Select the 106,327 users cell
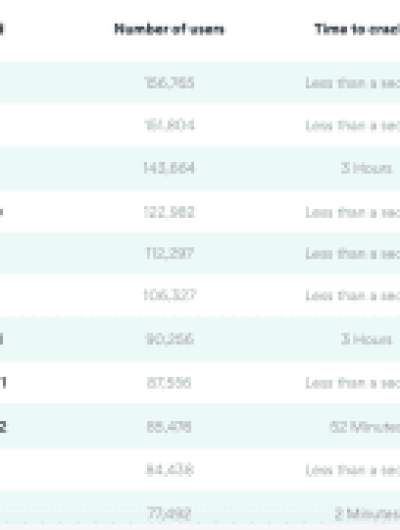 pyautogui.click(x=169, y=295)
